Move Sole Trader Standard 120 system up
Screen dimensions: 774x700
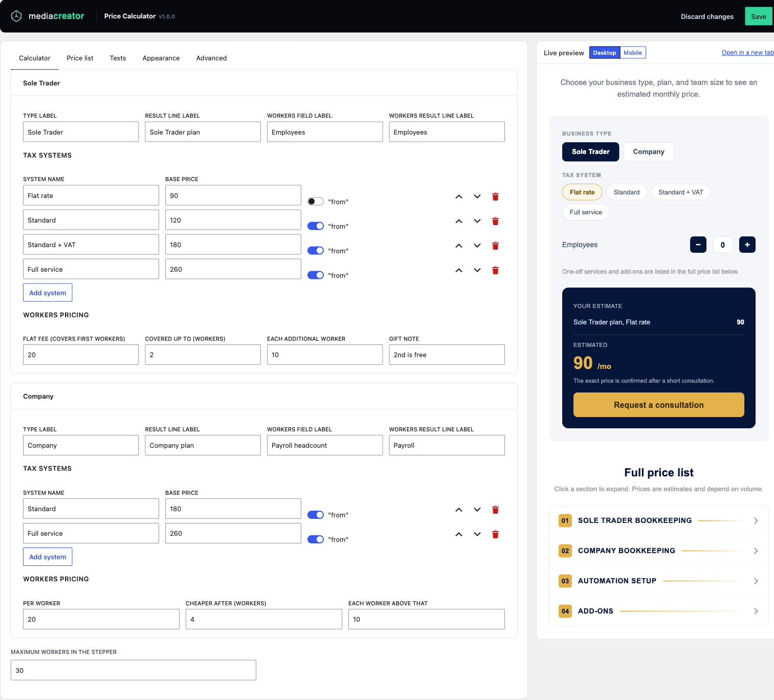click(x=459, y=221)
